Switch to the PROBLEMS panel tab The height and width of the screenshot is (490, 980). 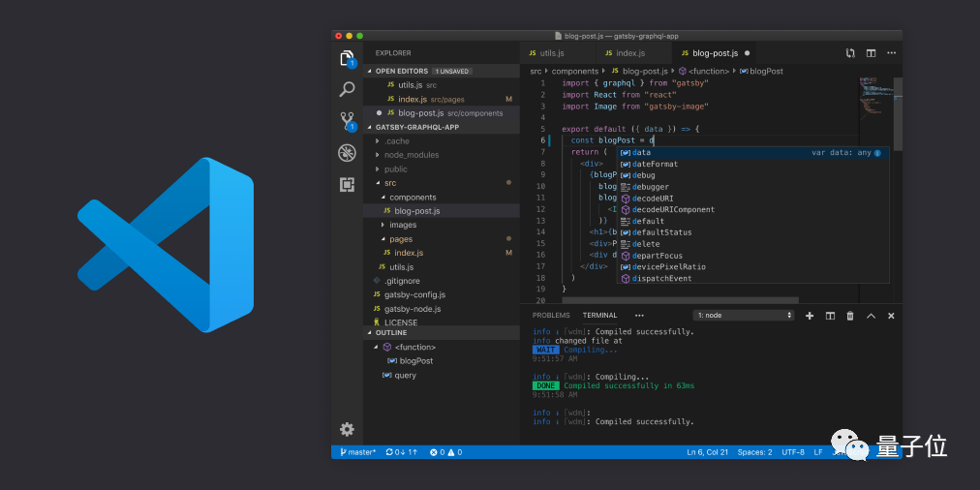pyautogui.click(x=551, y=316)
